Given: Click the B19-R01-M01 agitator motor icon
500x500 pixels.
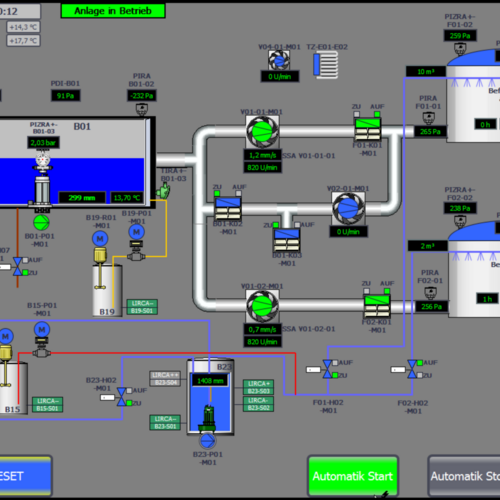Looking at the screenshot, I should point(100,239).
